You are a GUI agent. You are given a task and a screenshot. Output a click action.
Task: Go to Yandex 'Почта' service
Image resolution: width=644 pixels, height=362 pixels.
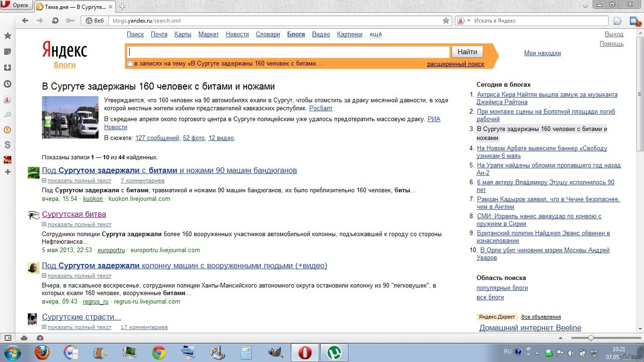[159, 34]
